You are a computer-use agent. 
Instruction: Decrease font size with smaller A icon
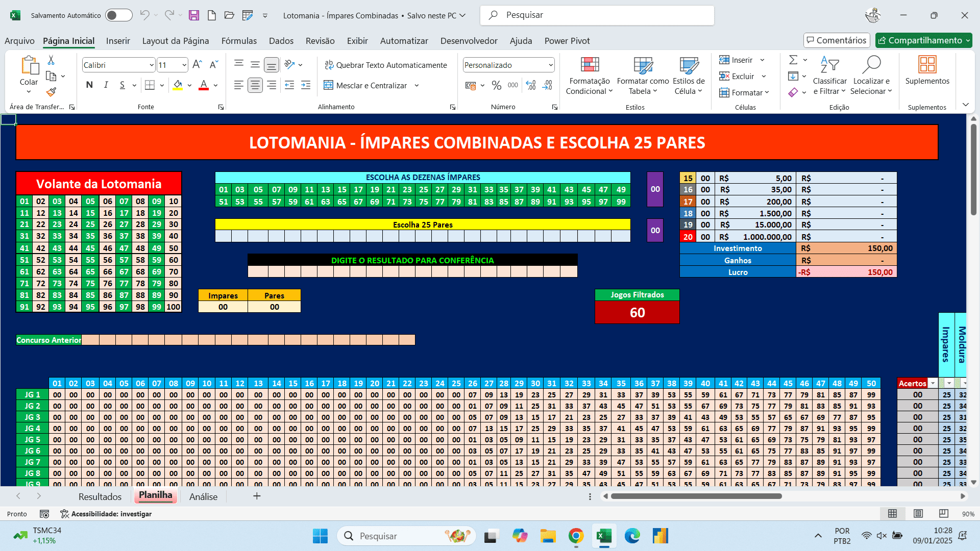pos(214,64)
